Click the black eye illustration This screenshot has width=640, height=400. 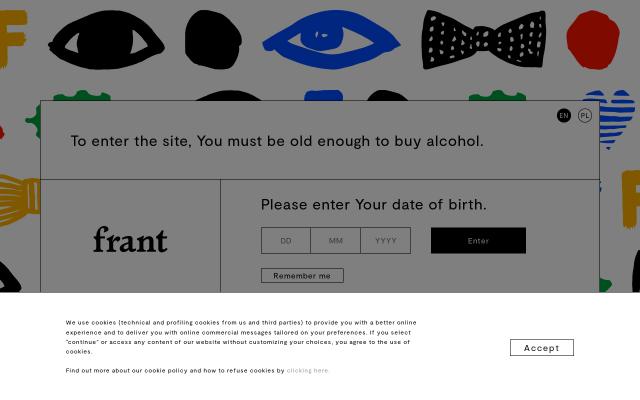pyautogui.click(x=106, y=40)
